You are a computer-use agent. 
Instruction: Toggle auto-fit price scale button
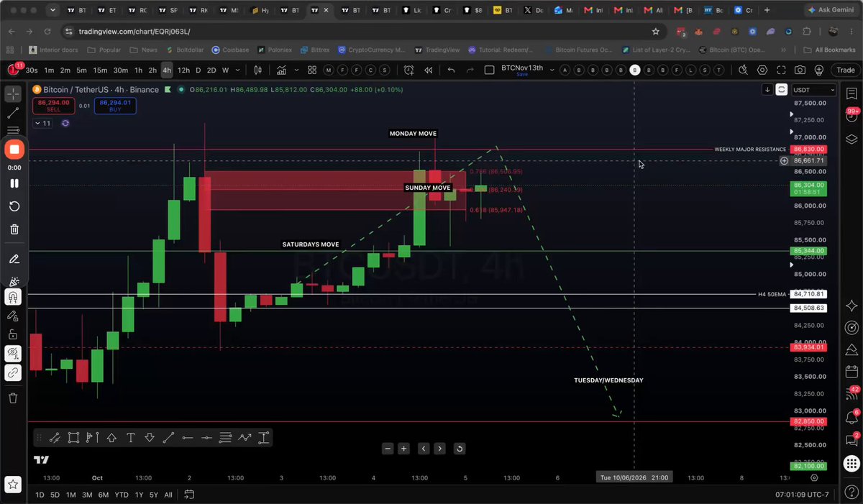coord(781,89)
